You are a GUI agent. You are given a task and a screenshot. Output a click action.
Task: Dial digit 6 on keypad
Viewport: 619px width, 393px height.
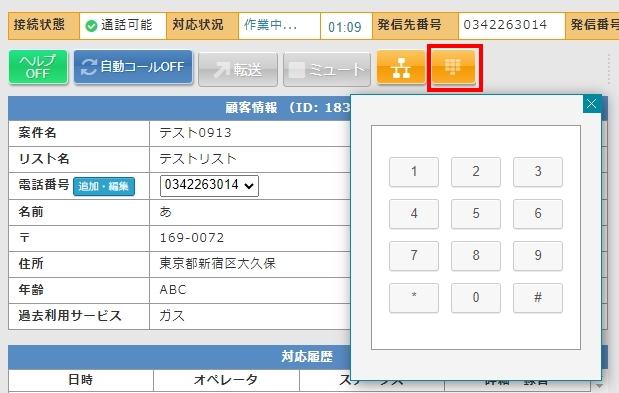(x=538, y=213)
